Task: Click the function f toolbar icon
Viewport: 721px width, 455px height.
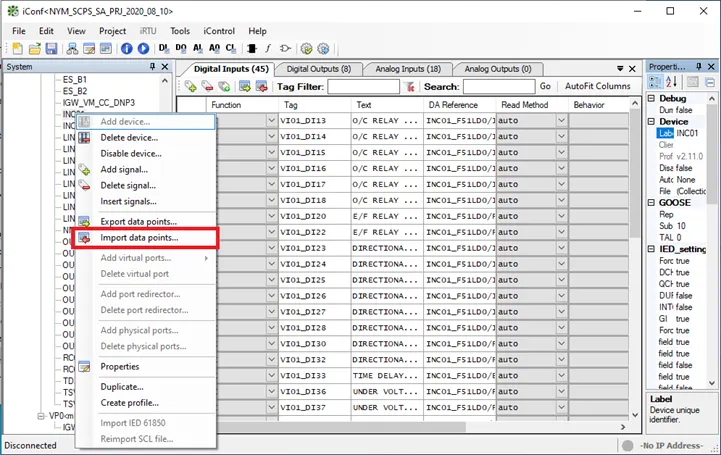Action: click(268, 48)
